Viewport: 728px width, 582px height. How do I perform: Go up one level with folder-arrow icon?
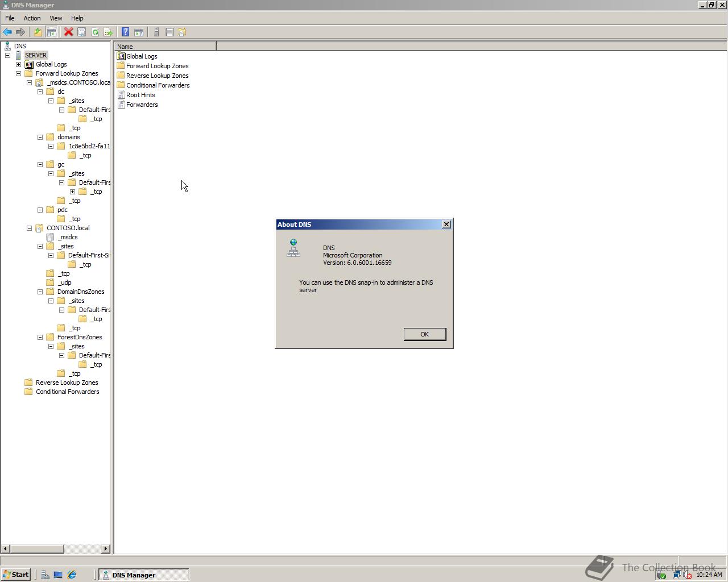pos(38,32)
